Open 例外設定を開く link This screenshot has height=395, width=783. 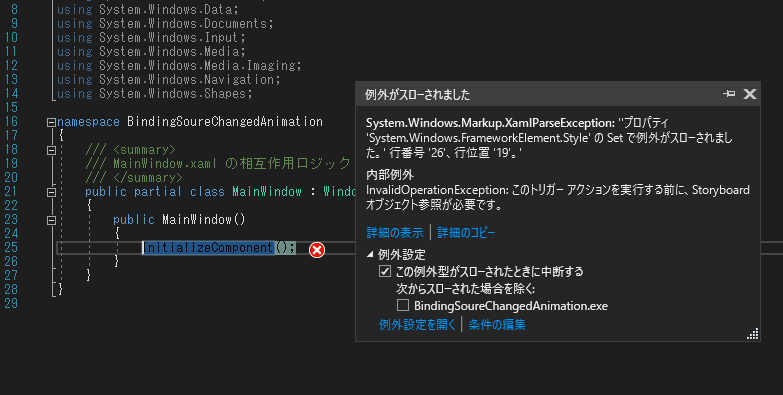tap(417, 325)
